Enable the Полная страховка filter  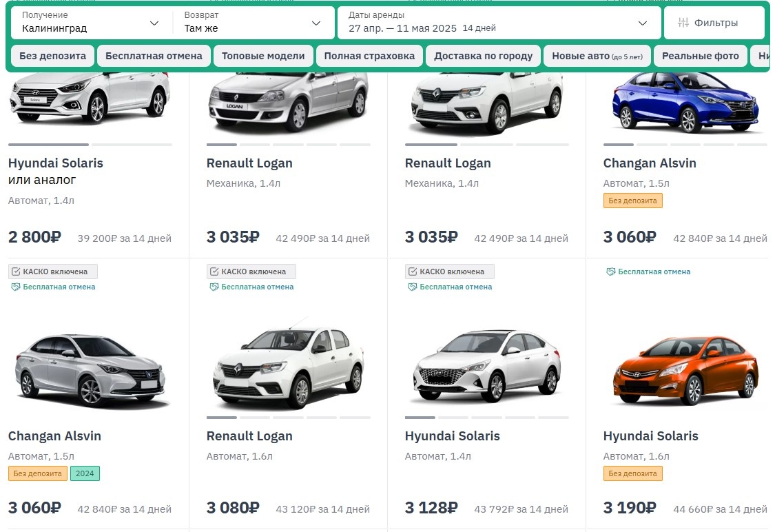click(x=369, y=56)
